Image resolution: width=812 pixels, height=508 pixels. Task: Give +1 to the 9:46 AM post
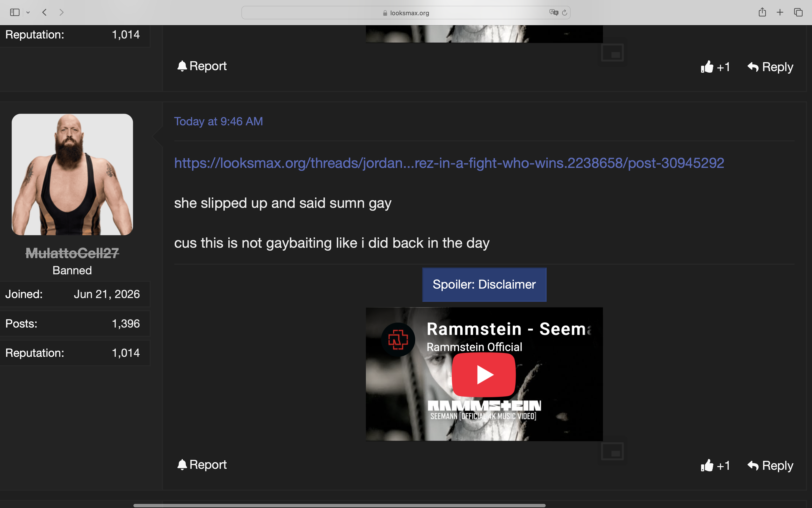pyautogui.click(x=715, y=465)
